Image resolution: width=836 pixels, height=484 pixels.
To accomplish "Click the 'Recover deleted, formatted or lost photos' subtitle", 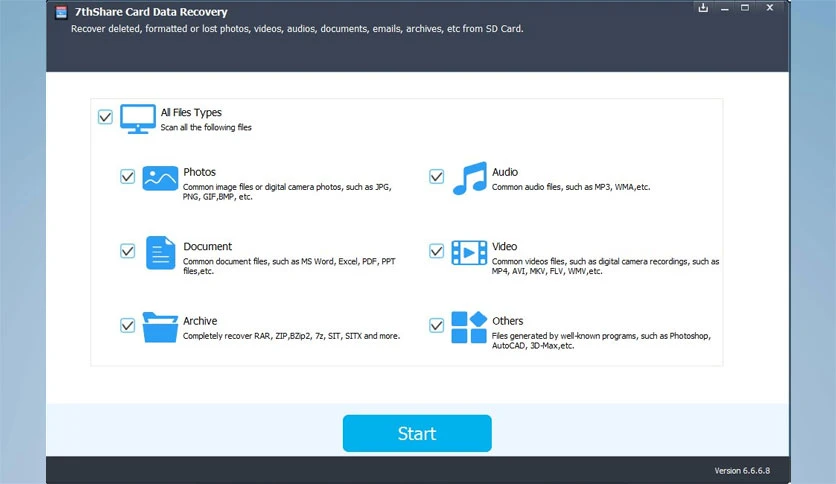I will (x=297, y=29).
